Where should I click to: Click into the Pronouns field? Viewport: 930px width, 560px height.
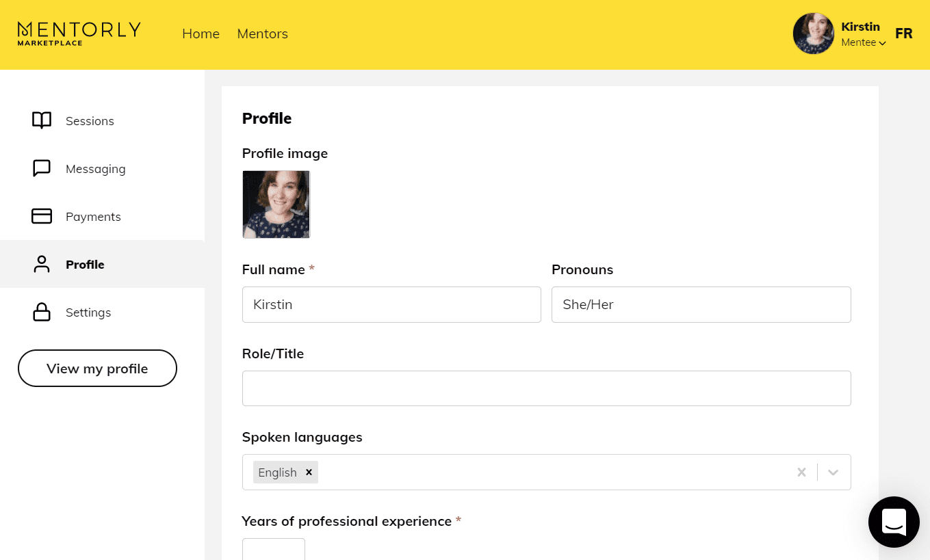(701, 304)
